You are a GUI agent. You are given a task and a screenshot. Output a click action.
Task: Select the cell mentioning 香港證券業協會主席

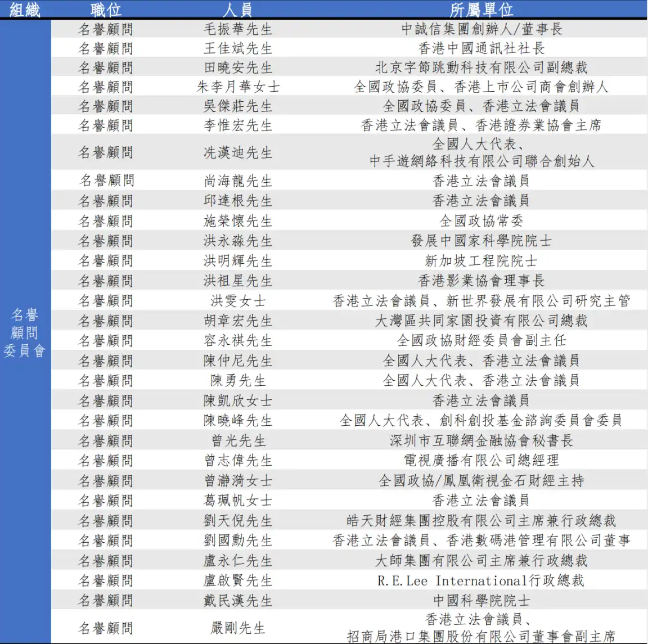(482, 125)
